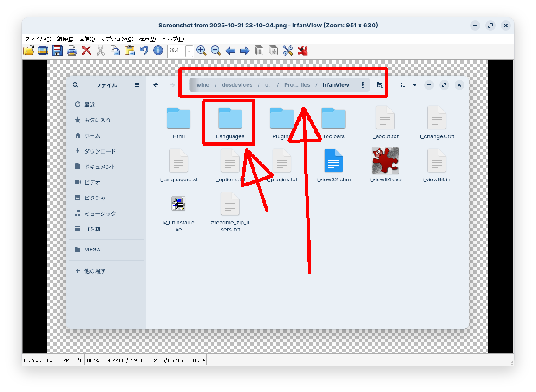Click the Save floppy disk icon
Viewport: 536px width, 392px height.
click(x=58, y=51)
